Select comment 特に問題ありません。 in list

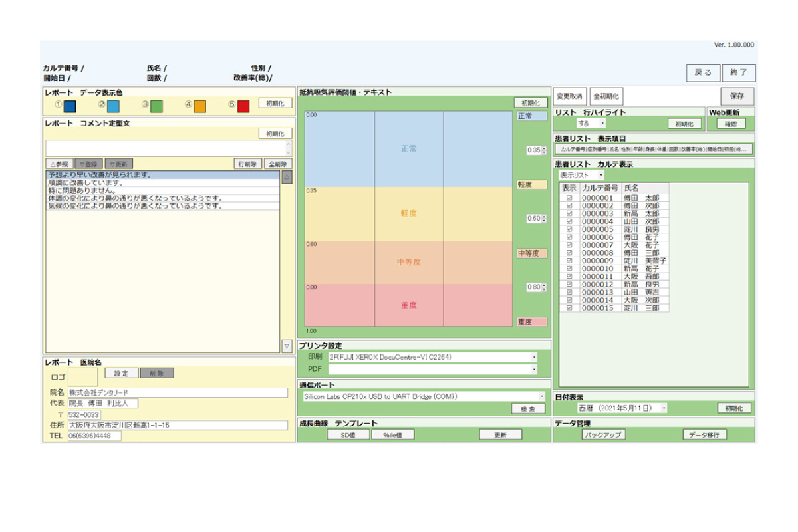[x=162, y=190]
